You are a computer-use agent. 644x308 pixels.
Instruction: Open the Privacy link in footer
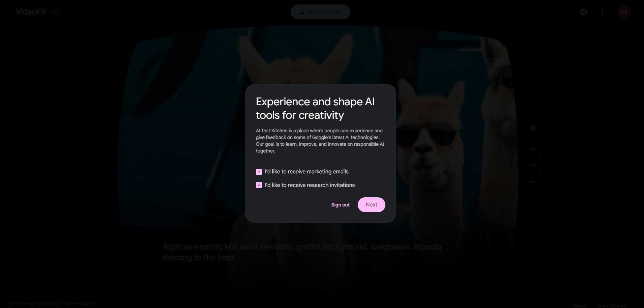580,306
